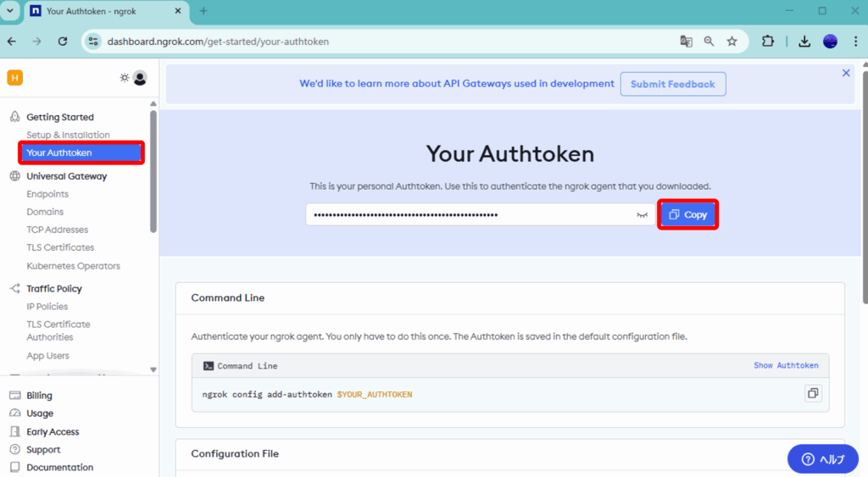The image size is (868, 477).
Task: Open Usage from the sidebar
Action: point(40,413)
